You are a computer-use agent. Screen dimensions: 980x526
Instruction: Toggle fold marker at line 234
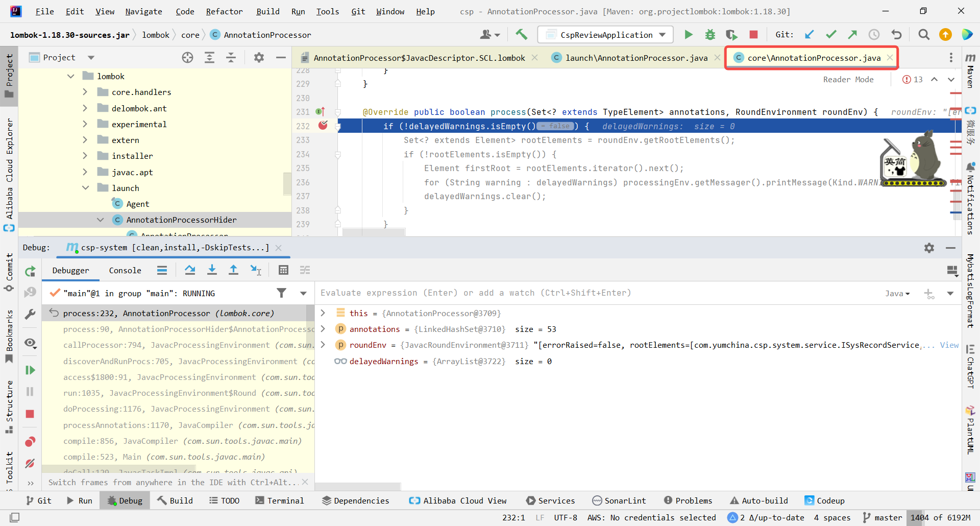tap(337, 154)
